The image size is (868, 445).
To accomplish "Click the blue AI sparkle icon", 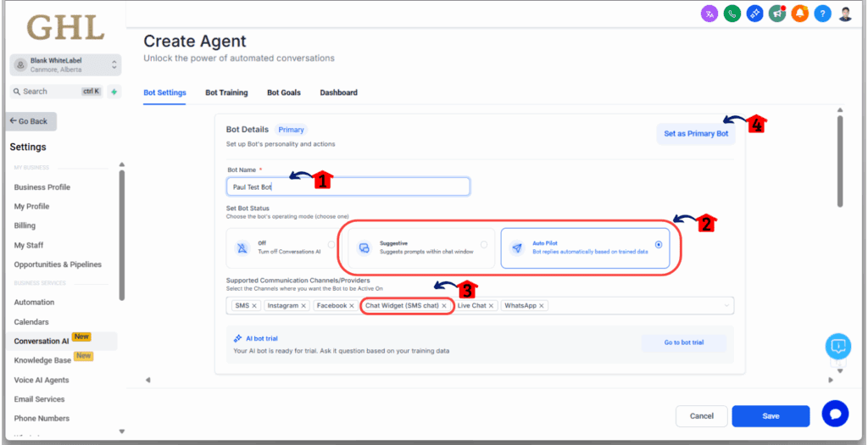I will 754,14.
